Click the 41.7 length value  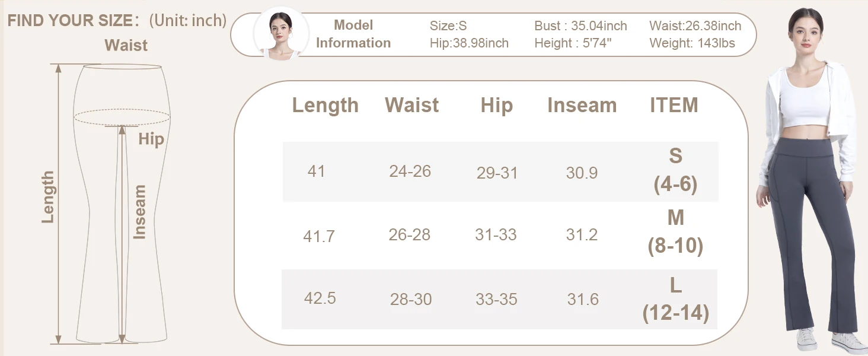(x=319, y=237)
